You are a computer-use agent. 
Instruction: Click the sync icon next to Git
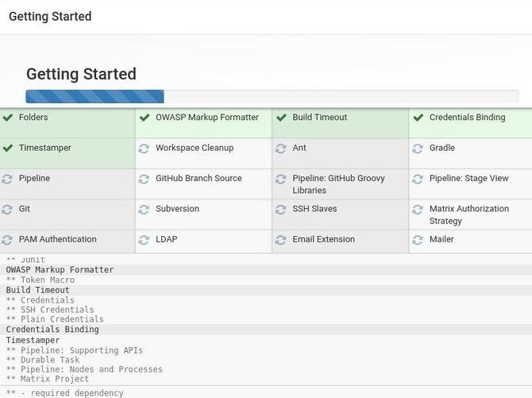click(x=7, y=210)
